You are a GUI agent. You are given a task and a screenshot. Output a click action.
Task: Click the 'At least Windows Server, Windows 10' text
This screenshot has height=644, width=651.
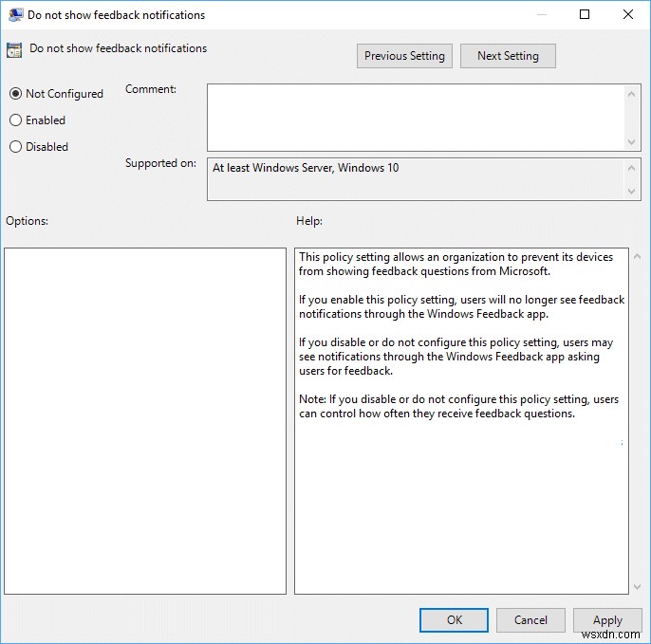[306, 168]
